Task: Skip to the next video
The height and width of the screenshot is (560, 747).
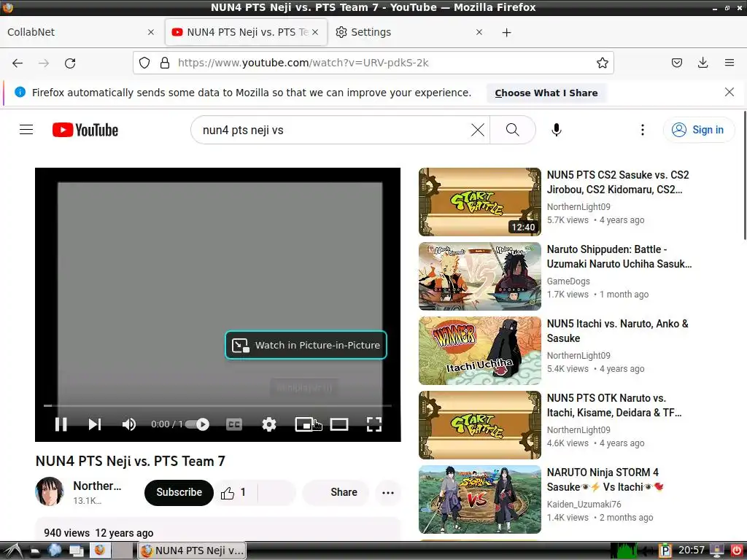Action: [x=95, y=424]
